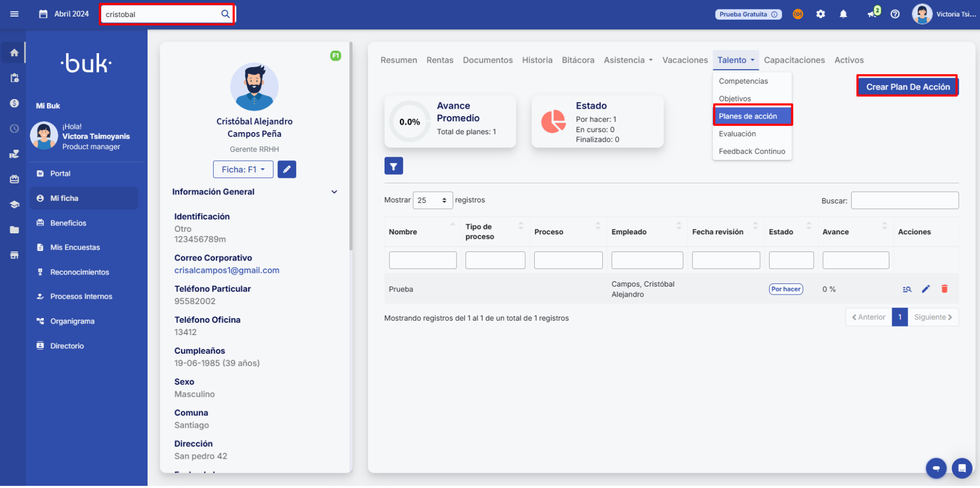Click the search magnifier icon
Screen dimensions: 980x488
(x=225, y=14)
